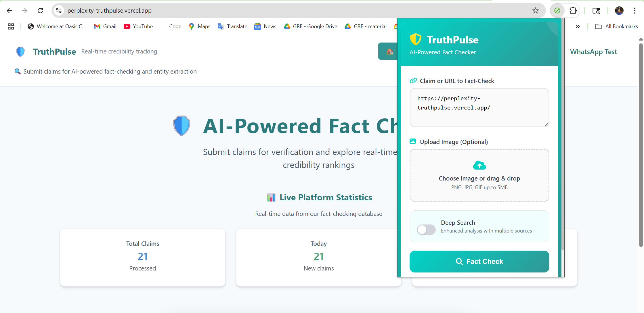The height and width of the screenshot is (313, 644).
Task: Reload the current page
Action: point(40,11)
